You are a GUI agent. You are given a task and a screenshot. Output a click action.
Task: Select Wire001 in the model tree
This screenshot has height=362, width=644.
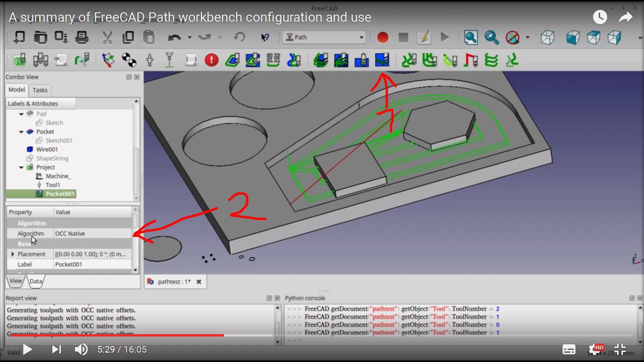click(47, 149)
